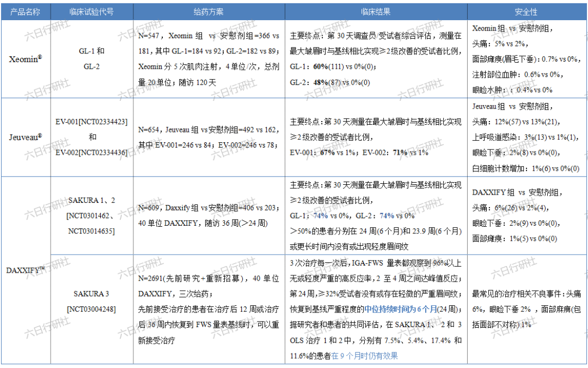Select '[NCT03004248]' trial number
This screenshot has width=588, height=368.
91,309
